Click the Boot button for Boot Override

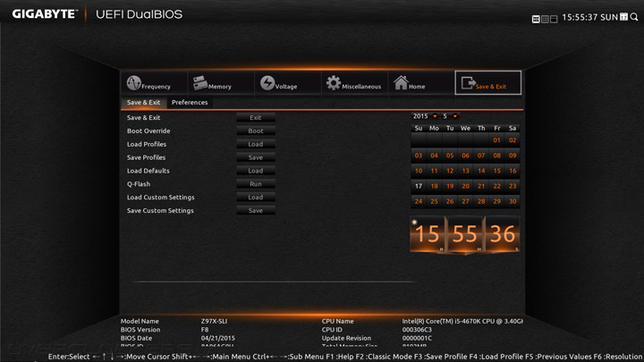[x=256, y=130]
